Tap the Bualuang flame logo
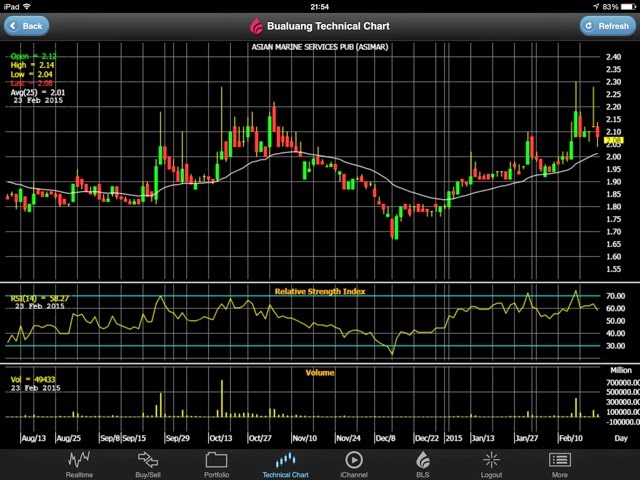Screen dimensions: 640x480 click(x=256, y=26)
